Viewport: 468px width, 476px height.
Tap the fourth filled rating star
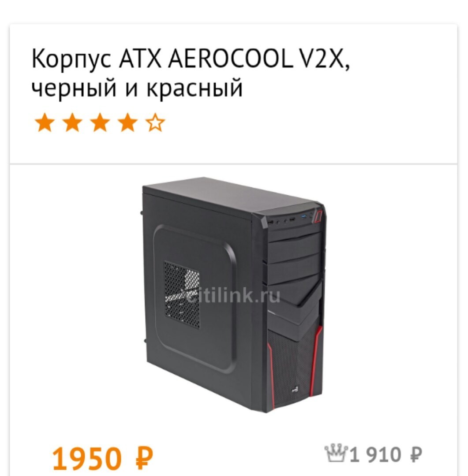click(x=128, y=123)
